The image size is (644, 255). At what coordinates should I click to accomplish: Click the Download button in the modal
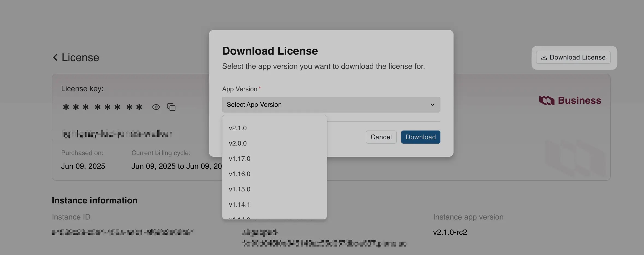420,137
